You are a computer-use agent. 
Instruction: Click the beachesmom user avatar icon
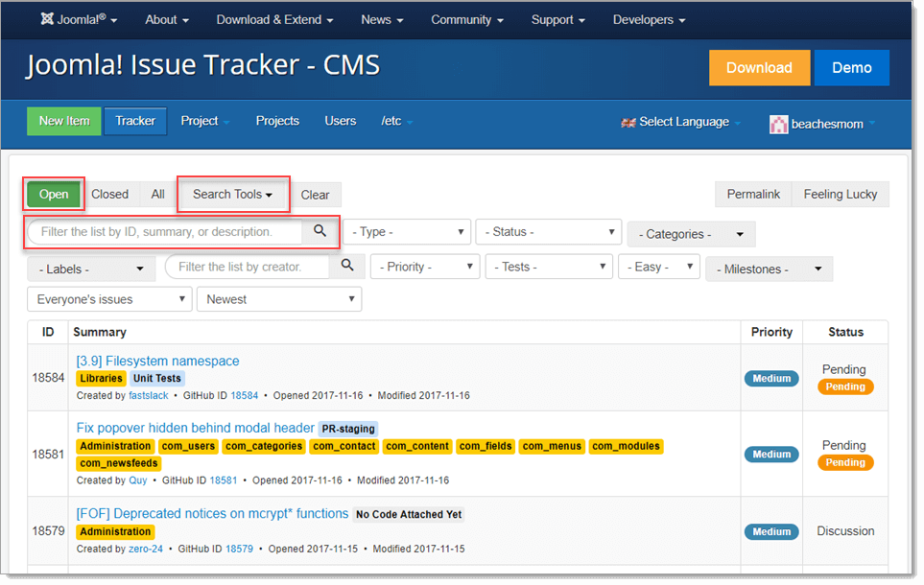pos(778,125)
